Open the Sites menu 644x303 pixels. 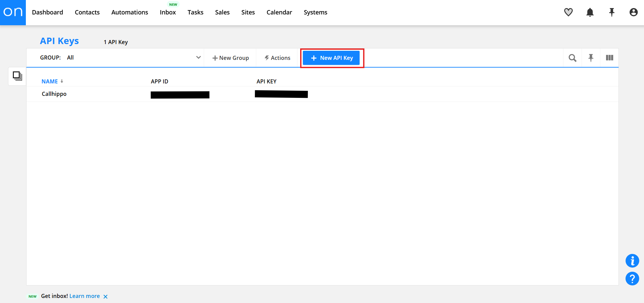(x=248, y=12)
